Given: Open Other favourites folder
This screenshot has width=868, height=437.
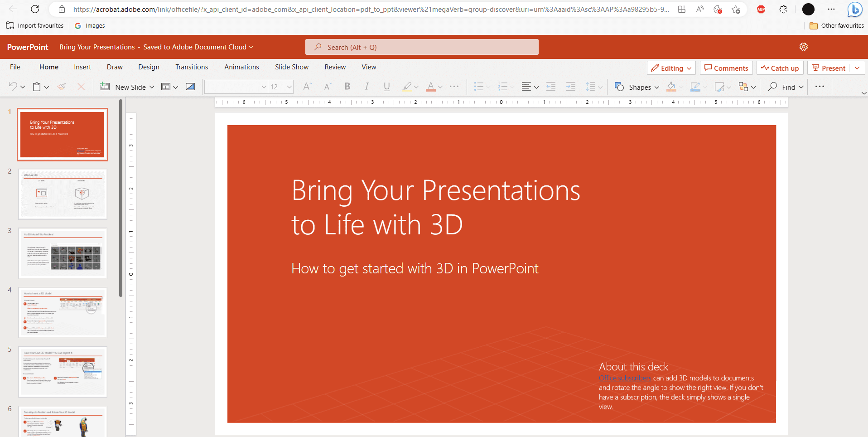Looking at the screenshot, I should pyautogui.click(x=837, y=25).
